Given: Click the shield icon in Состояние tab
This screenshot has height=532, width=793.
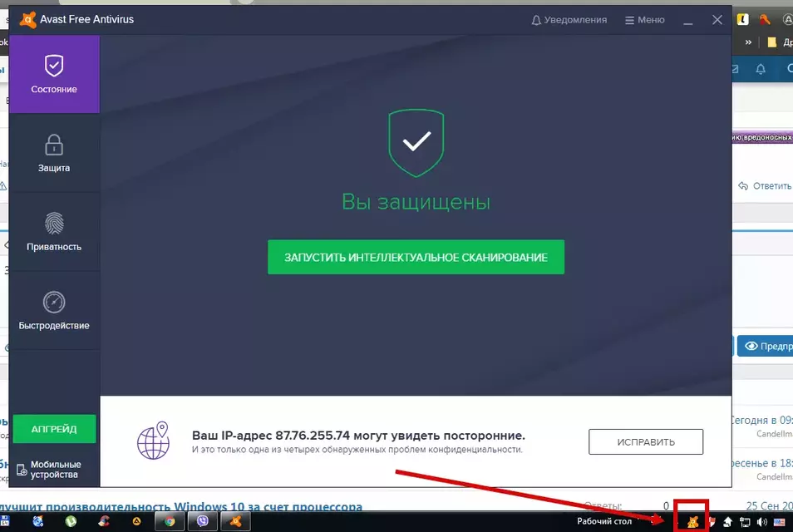Looking at the screenshot, I should tap(54, 66).
